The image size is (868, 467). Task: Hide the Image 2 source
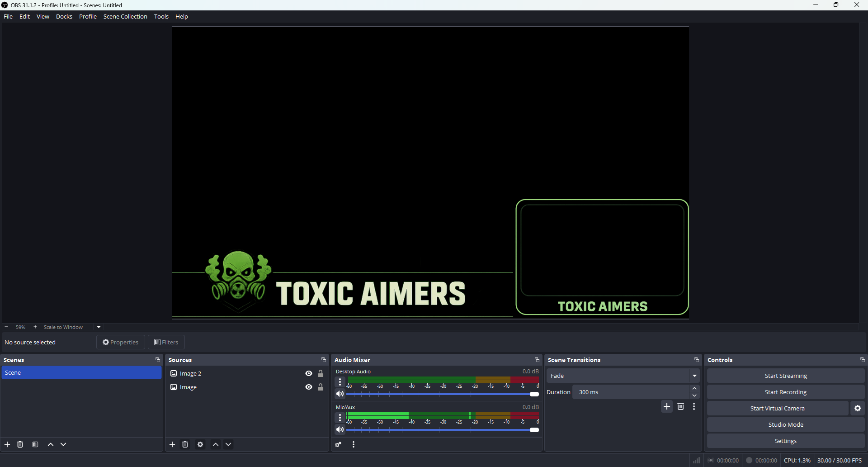[x=309, y=373]
